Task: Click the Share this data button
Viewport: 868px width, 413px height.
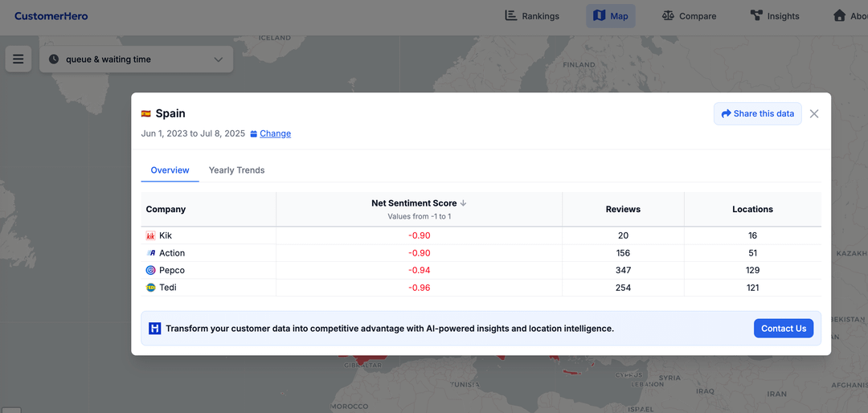Action: click(x=757, y=114)
